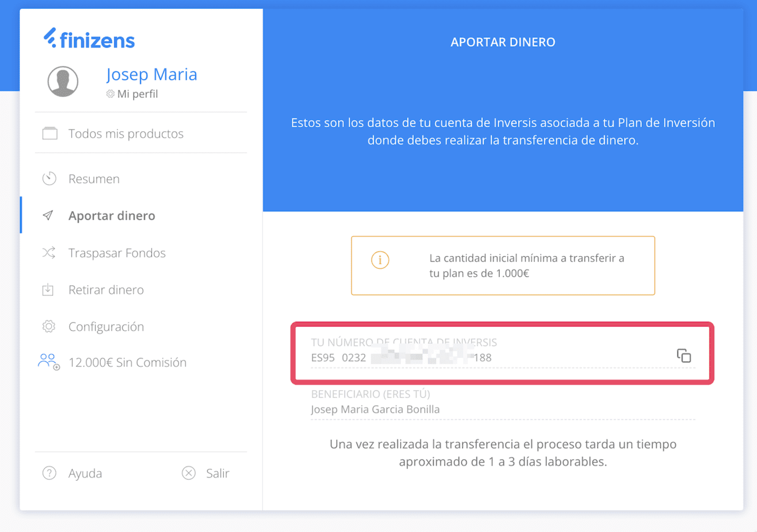Open the Josep Maria profile name
The height and width of the screenshot is (532, 757).
[151, 74]
